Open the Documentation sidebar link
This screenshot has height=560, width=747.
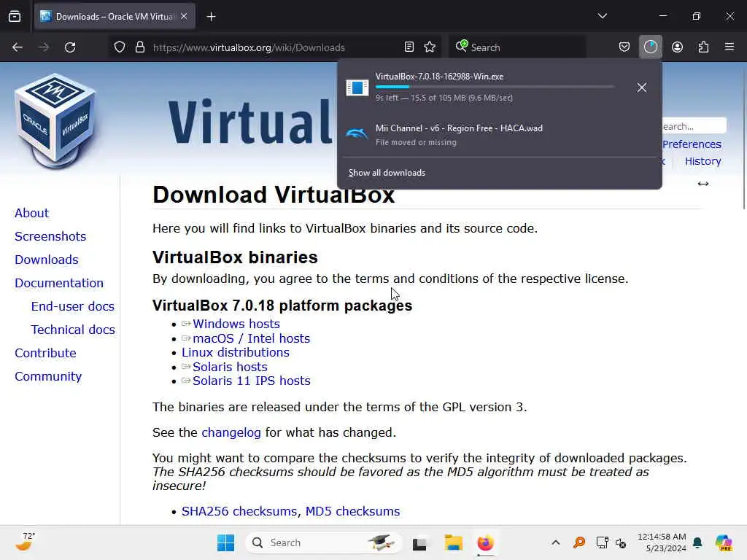(x=58, y=283)
